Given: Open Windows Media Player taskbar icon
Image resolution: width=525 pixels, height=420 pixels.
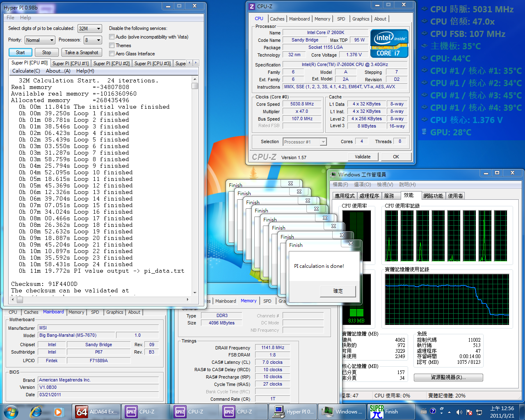Looking at the screenshot, I should tap(58, 411).
